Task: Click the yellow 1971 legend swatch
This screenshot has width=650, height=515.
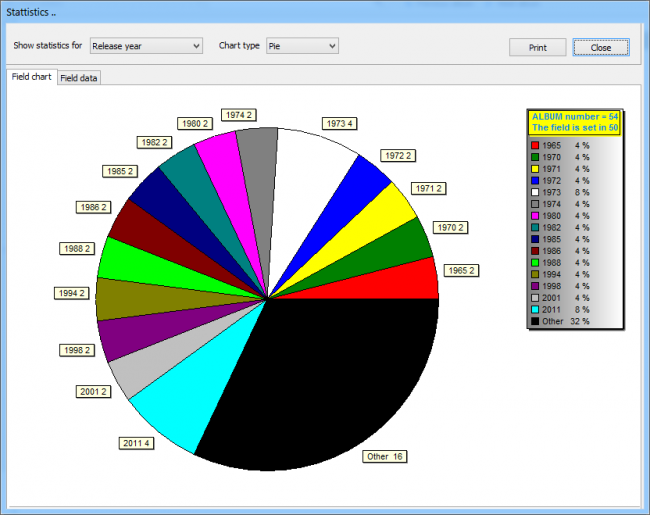Action: pos(535,169)
